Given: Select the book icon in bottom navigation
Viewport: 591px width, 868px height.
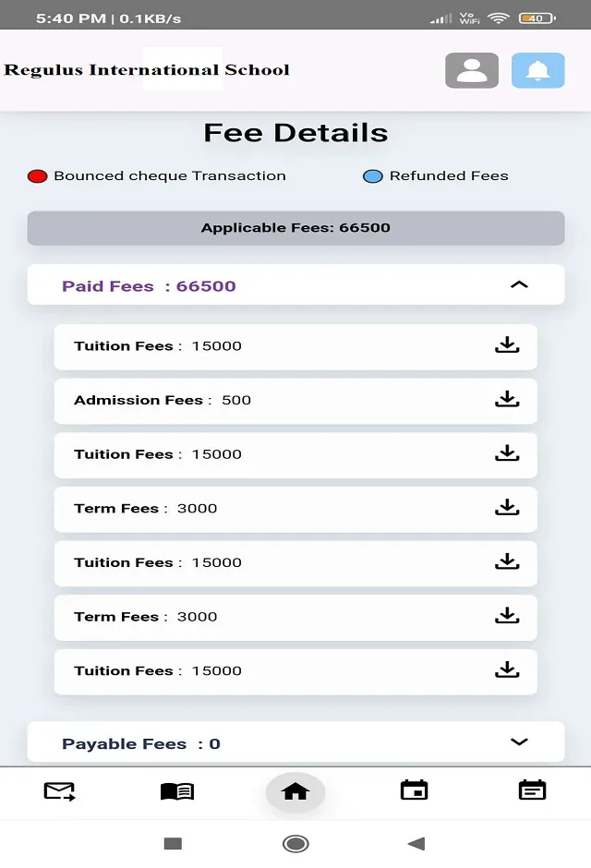Looking at the screenshot, I should coord(177,791).
